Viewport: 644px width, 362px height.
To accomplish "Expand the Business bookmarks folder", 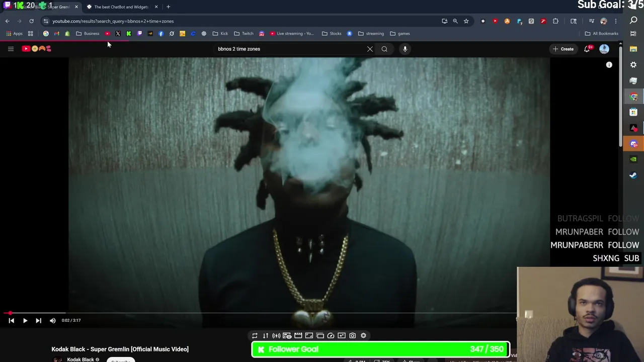I will coord(88,34).
